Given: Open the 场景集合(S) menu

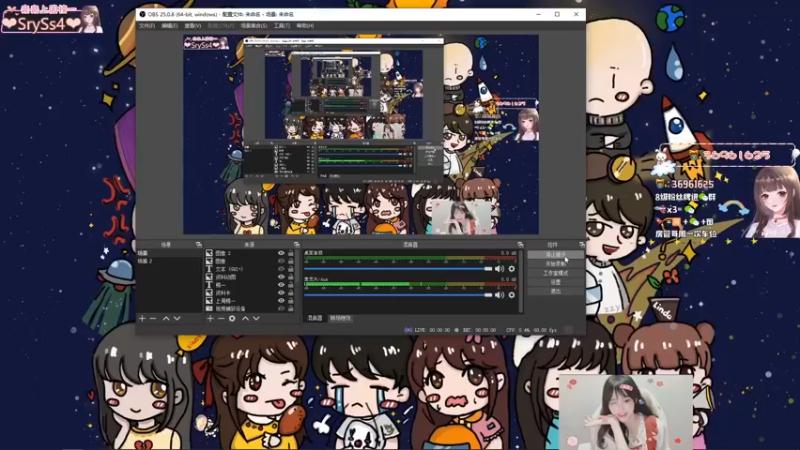Looking at the screenshot, I should click(x=254, y=26).
